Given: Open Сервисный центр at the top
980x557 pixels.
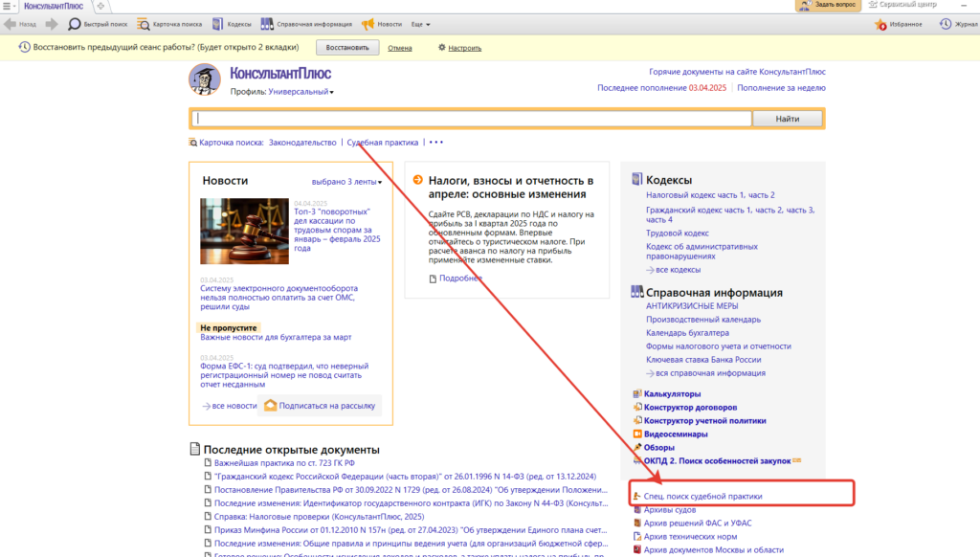Looking at the screenshot, I should [x=902, y=5].
